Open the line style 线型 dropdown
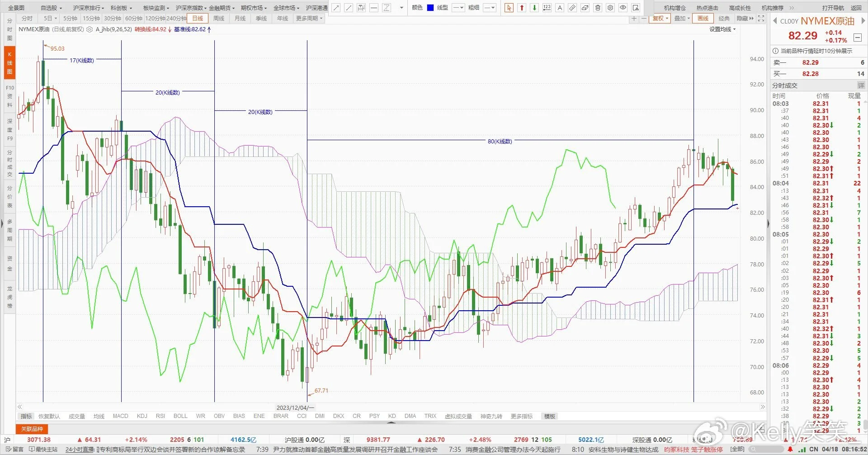 coord(458,8)
